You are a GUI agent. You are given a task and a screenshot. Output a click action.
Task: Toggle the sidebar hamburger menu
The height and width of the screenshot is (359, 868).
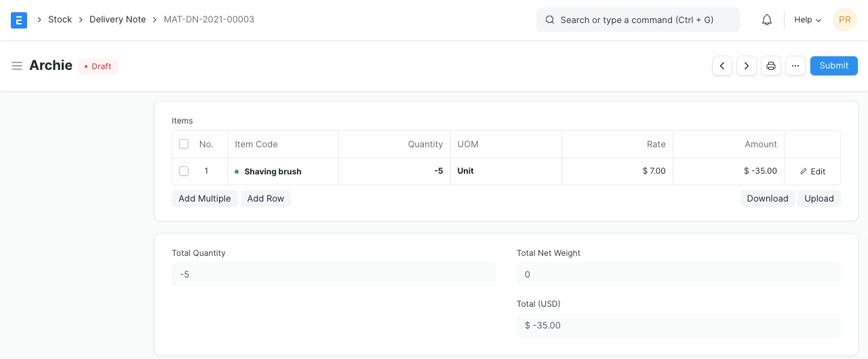pyautogui.click(x=17, y=66)
